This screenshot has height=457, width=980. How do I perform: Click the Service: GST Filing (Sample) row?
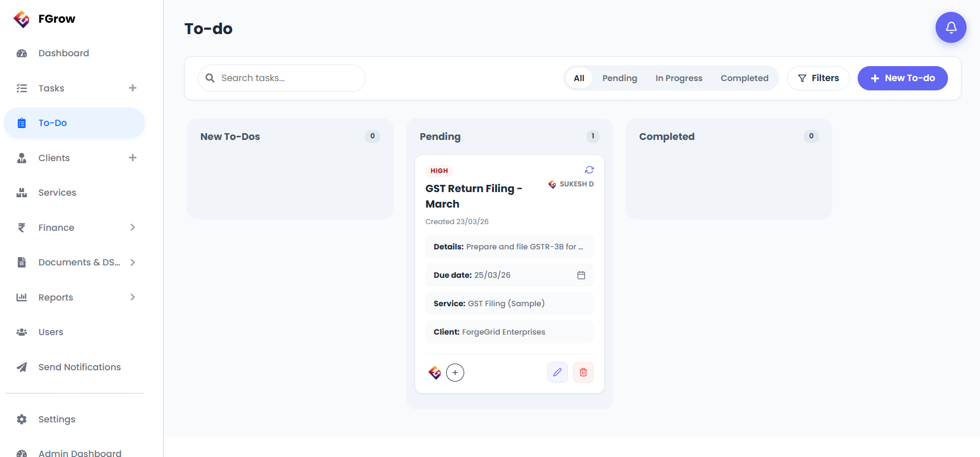click(x=510, y=304)
